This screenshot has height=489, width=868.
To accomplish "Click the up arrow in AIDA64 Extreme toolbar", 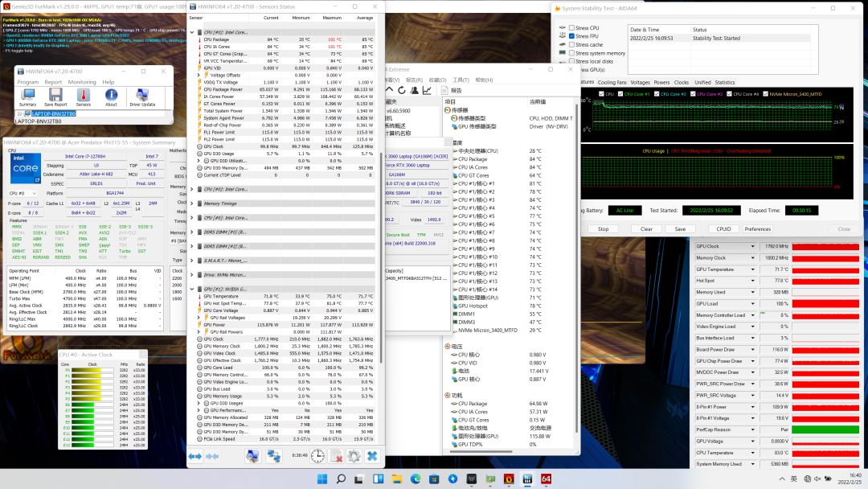I will point(389,90).
